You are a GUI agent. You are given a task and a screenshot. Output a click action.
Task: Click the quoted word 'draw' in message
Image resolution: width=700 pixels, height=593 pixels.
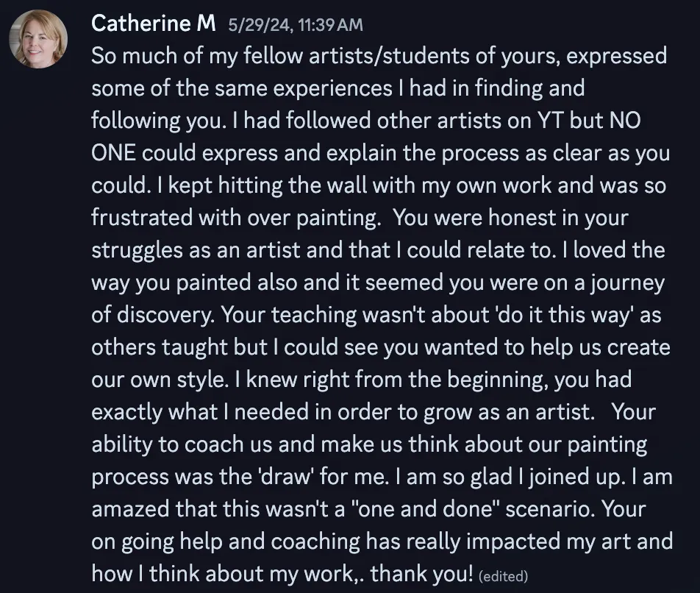284,477
